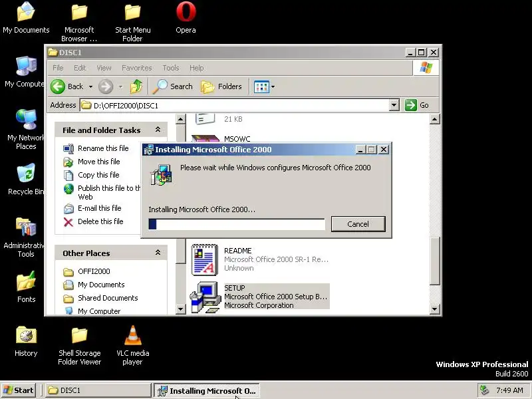Expand the Address bar dropdown
The image size is (532, 399).
click(394, 105)
